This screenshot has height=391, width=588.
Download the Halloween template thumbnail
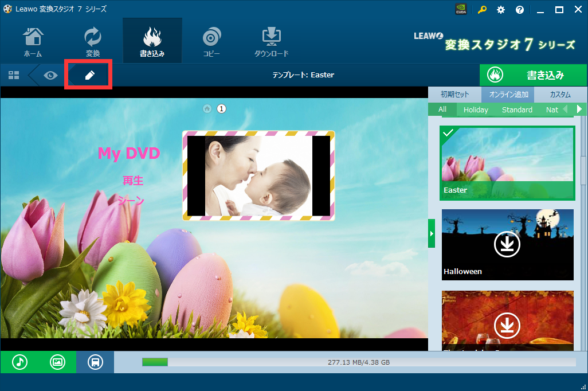pyautogui.click(x=507, y=245)
